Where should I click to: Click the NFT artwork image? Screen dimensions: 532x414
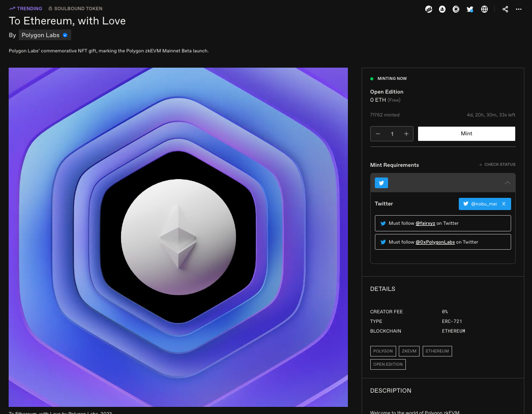tap(178, 237)
